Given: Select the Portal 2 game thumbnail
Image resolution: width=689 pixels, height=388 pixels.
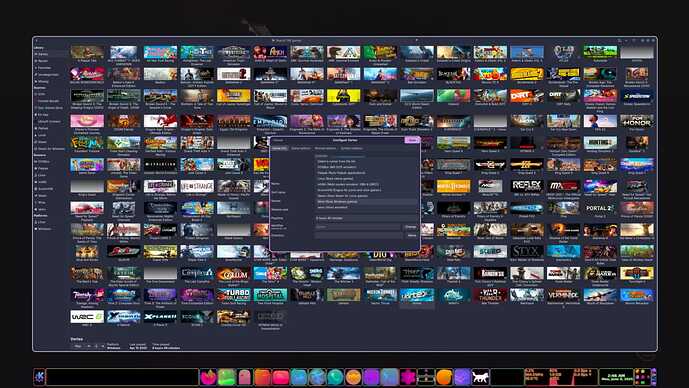Looking at the screenshot, I should [600, 208].
